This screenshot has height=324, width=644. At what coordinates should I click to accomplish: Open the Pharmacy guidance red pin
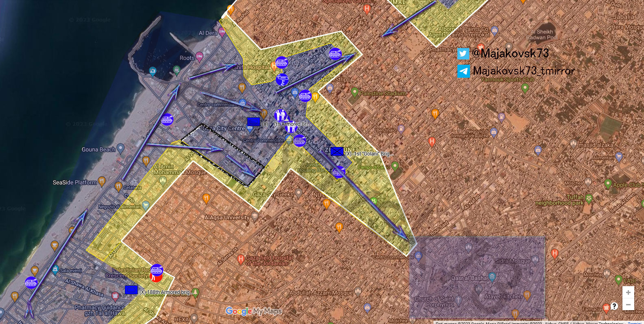click(115, 296)
